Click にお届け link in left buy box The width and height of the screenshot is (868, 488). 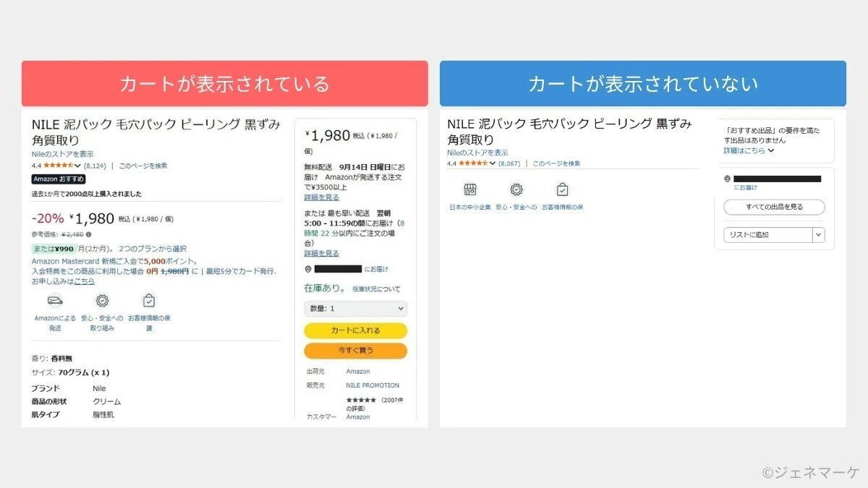coord(376,269)
